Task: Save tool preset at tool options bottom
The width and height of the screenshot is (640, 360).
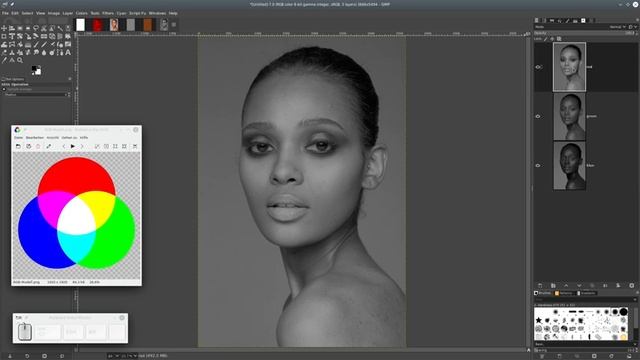Action: point(10,356)
